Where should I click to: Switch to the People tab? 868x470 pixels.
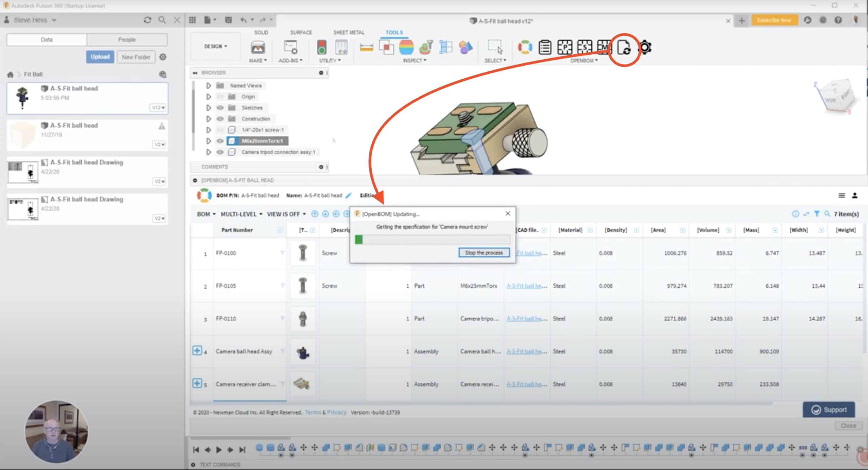coord(127,40)
